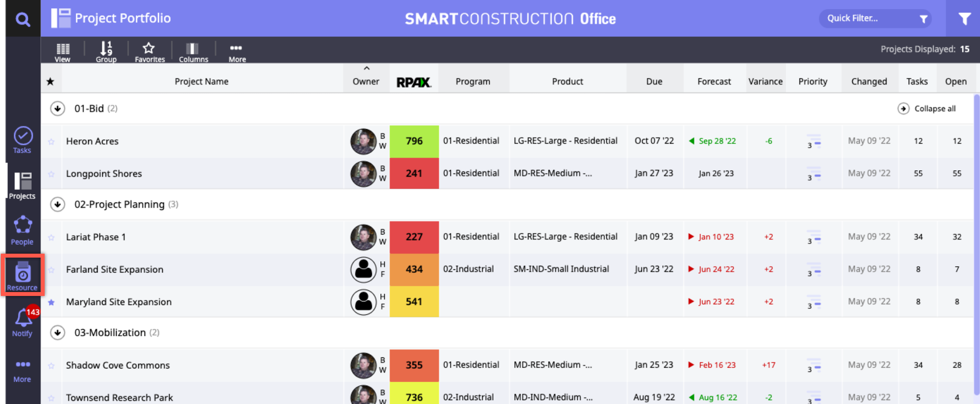Click the priority icon for Shadow Cove Commons

point(814,365)
